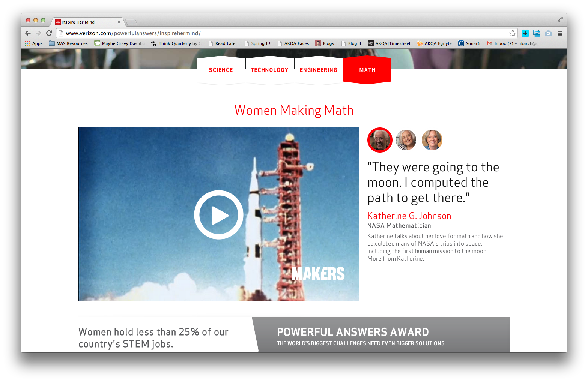Reload the page with the refresh icon
The height and width of the screenshot is (382, 588).
point(49,33)
